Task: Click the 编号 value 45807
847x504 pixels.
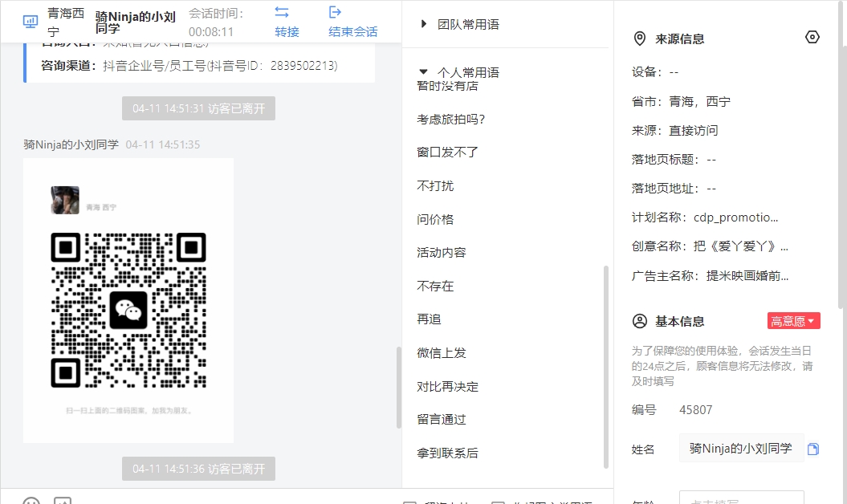Action: click(x=696, y=410)
